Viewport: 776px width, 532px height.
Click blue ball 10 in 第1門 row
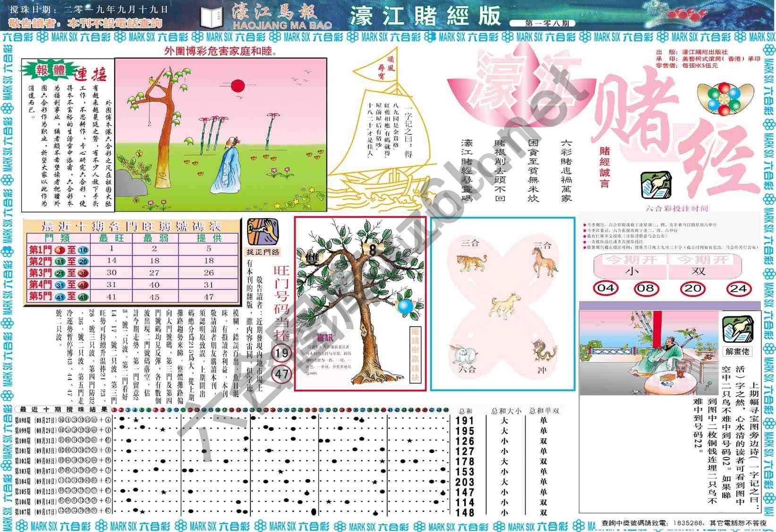point(83,250)
